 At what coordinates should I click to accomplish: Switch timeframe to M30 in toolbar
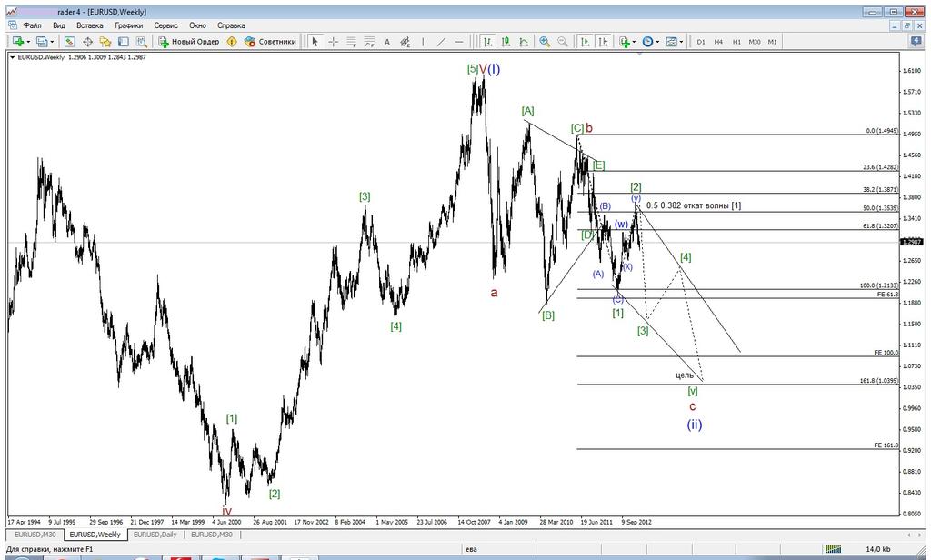click(754, 42)
